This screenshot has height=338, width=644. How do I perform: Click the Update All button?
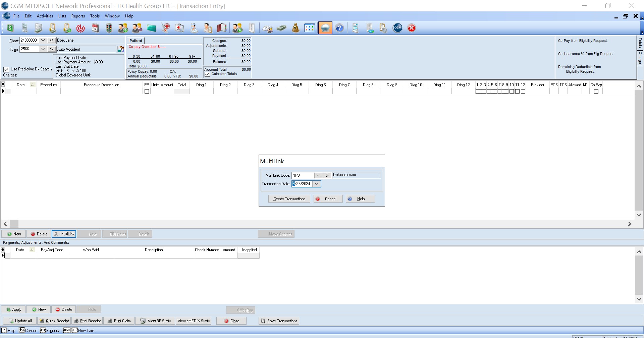19,321
